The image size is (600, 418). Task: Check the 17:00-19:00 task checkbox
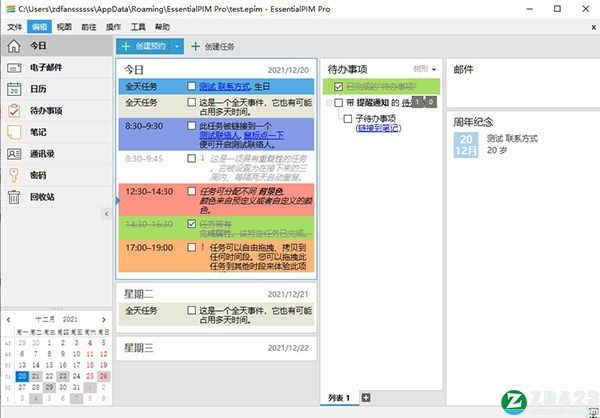(x=192, y=247)
